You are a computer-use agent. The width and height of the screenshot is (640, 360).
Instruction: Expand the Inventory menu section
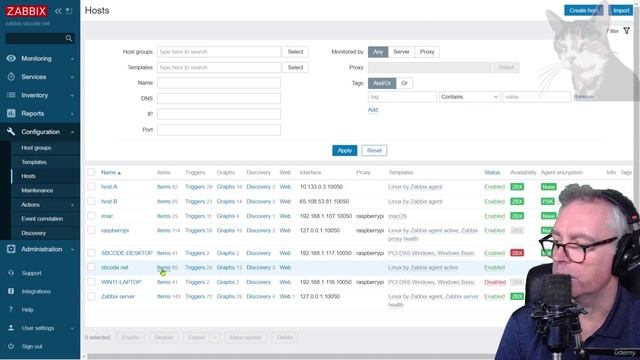pyautogui.click(x=72, y=96)
